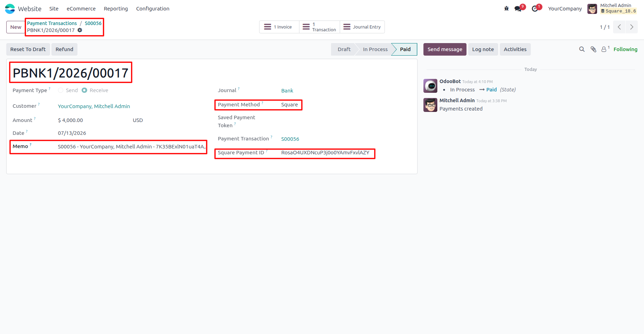Click Reset To Draft button

(28, 49)
